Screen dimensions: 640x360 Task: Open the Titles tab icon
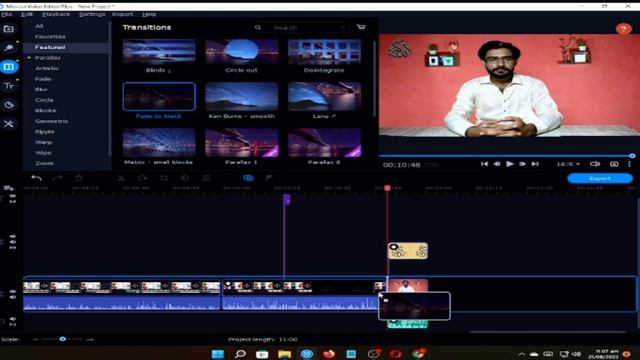coord(9,86)
